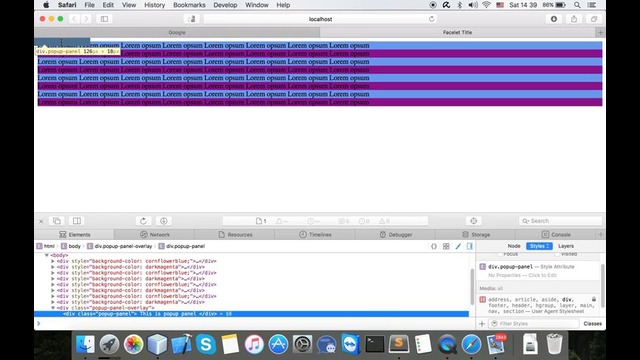Screen dimensions: 640x360
Task: Open the History menu
Action: click(154, 5)
